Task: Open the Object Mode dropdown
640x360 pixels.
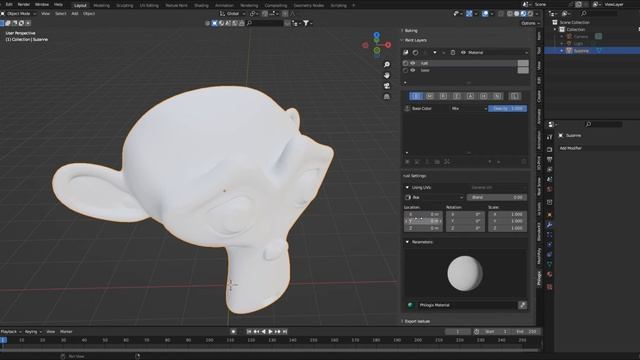Action: coord(19,13)
